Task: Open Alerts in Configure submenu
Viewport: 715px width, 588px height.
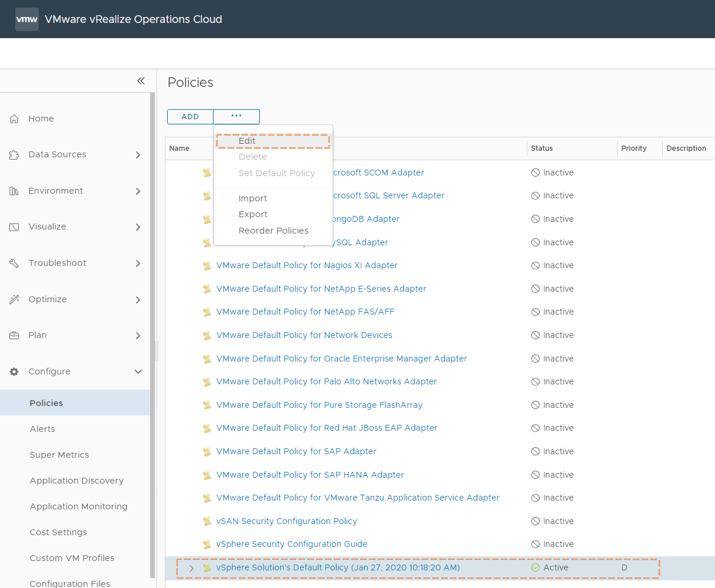Action: (42, 429)
